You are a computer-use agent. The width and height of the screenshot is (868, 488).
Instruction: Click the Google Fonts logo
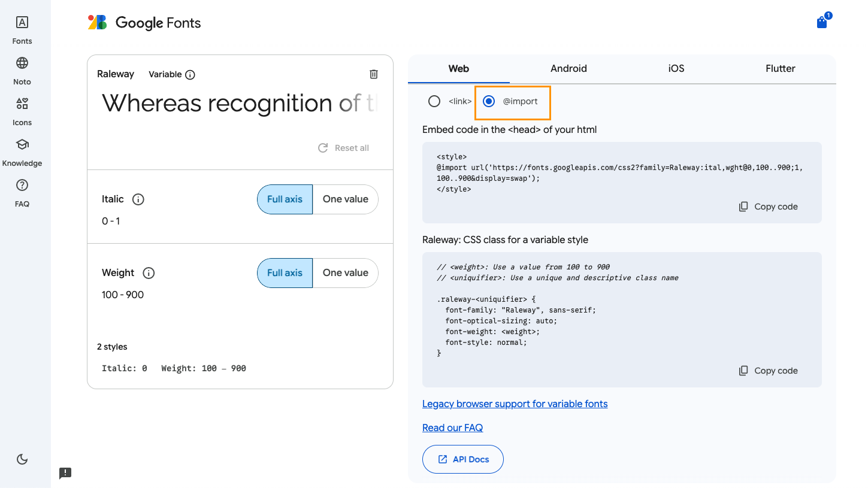[144, 23]
